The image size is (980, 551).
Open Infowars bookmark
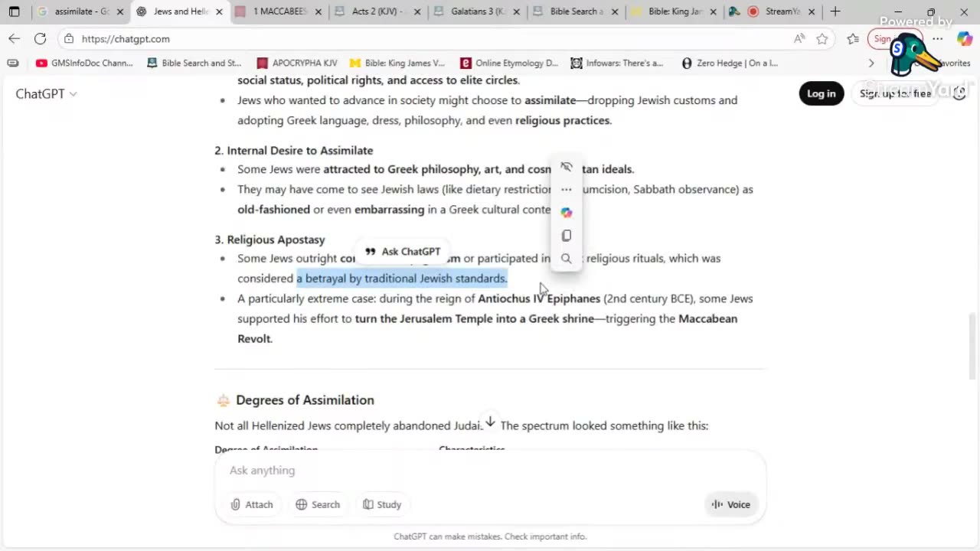pos(617,64)
